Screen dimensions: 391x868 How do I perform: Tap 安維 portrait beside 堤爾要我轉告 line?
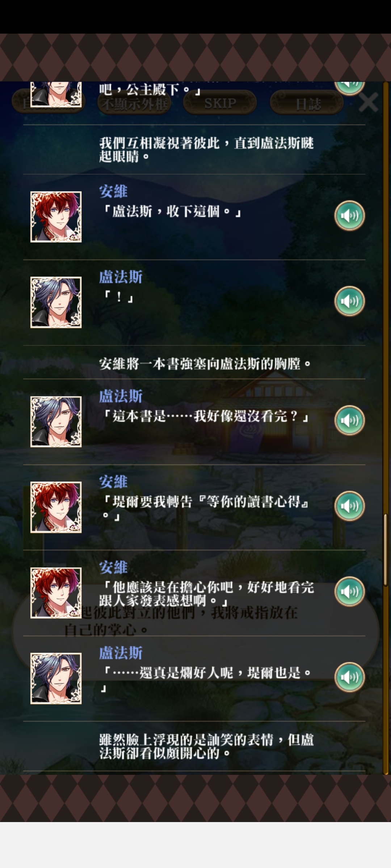point(56,507)
